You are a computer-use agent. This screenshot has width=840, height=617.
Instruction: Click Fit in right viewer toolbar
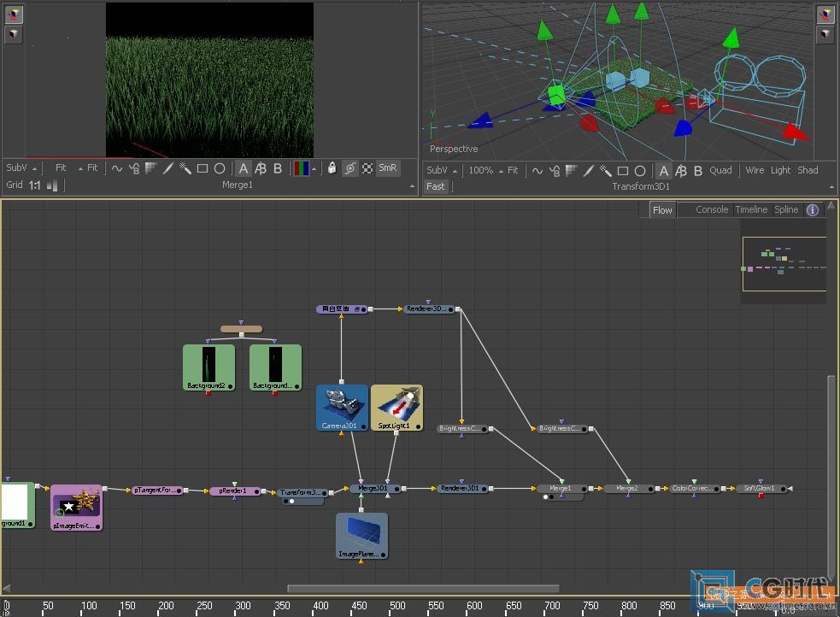click(513, 170)
